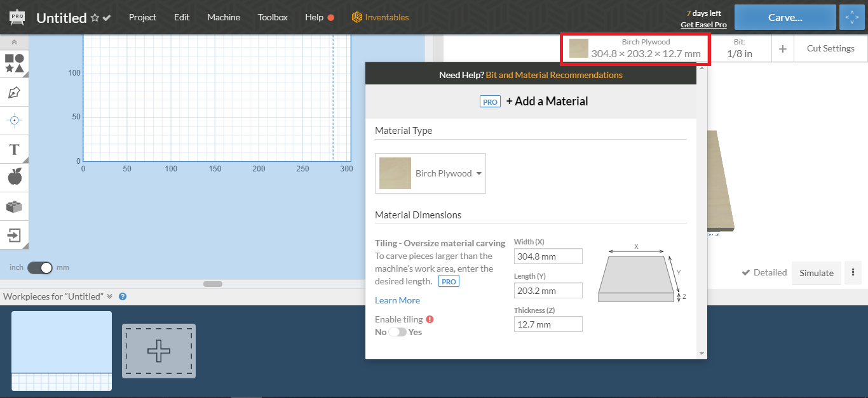Image resolution: width=868 pixels, height=398 pixels.
Task: Click the Inventables logo link
Action: [380, 17]
